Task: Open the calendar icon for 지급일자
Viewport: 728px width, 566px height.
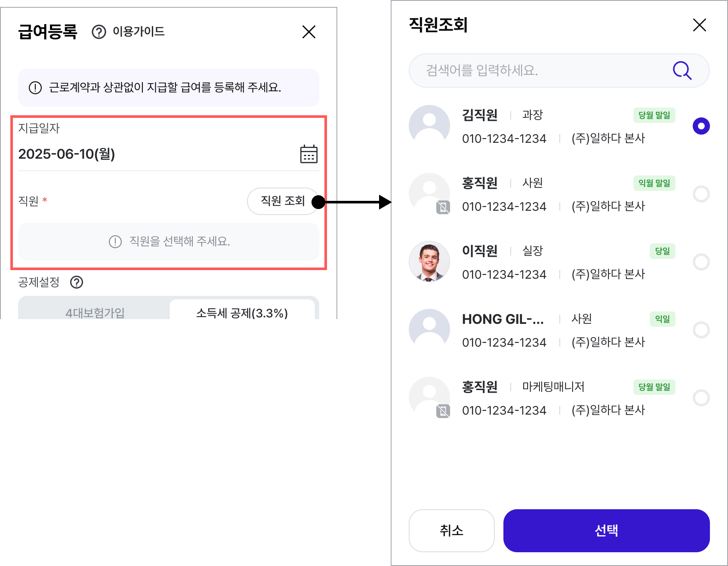Action: (309, 154)
